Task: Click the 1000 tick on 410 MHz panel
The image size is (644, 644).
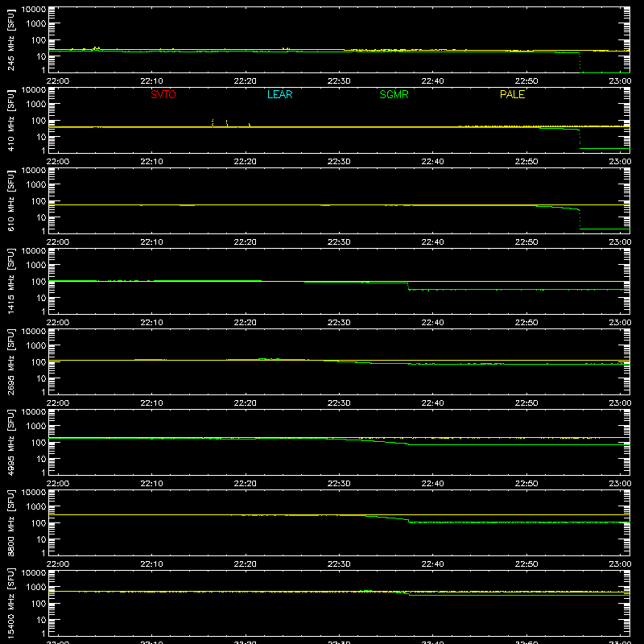Action: click(x=36, y=105)
